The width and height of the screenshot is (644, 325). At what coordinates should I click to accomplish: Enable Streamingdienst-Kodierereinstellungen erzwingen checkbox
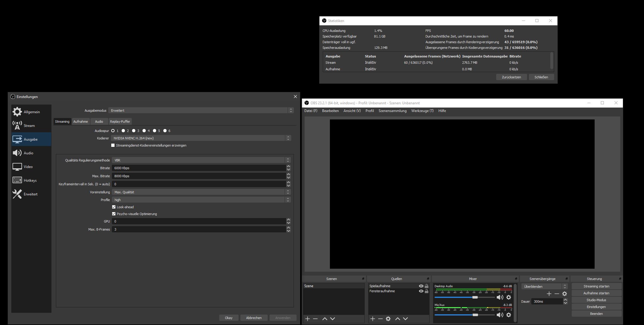click(113, 145)
